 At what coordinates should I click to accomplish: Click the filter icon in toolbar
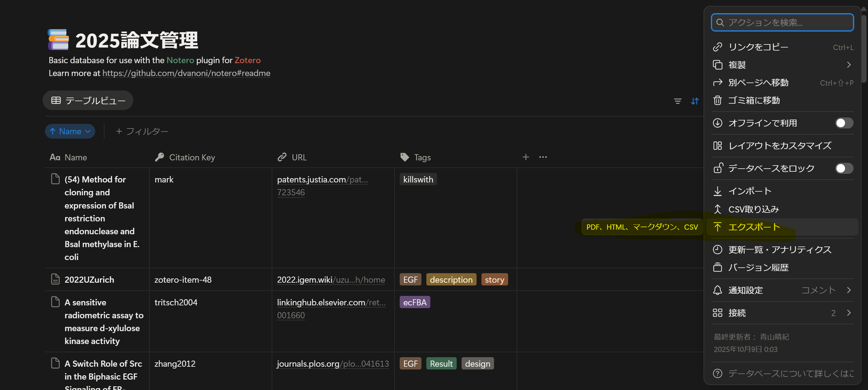(x=677, y=101)
